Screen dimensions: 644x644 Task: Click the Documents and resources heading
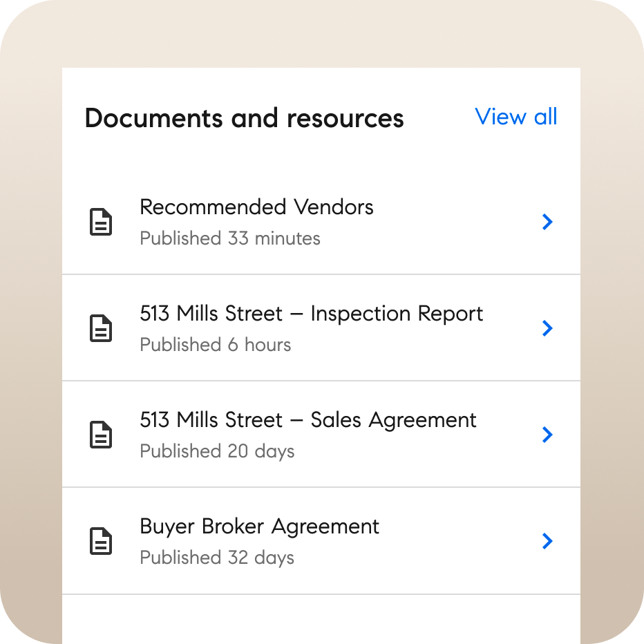pos(244,118)
